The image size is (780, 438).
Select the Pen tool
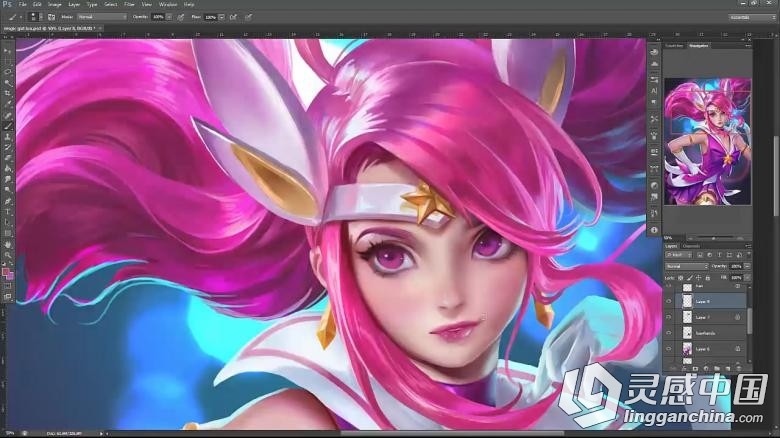point(7,201)
